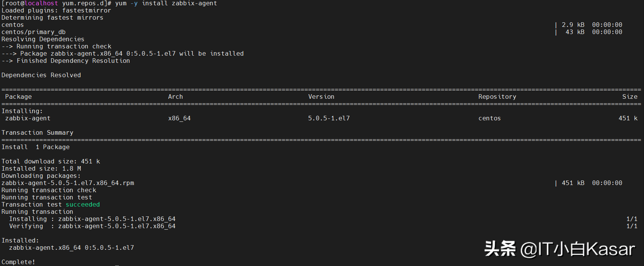Click the centos/primary_db repo line
Screen dimensions: 644x266
tap(33, 32)
